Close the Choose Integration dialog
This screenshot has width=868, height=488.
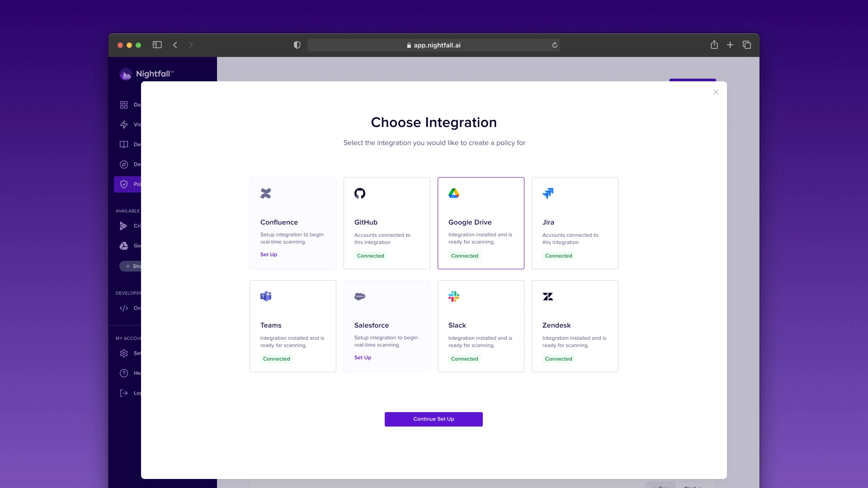coord(716,92)
